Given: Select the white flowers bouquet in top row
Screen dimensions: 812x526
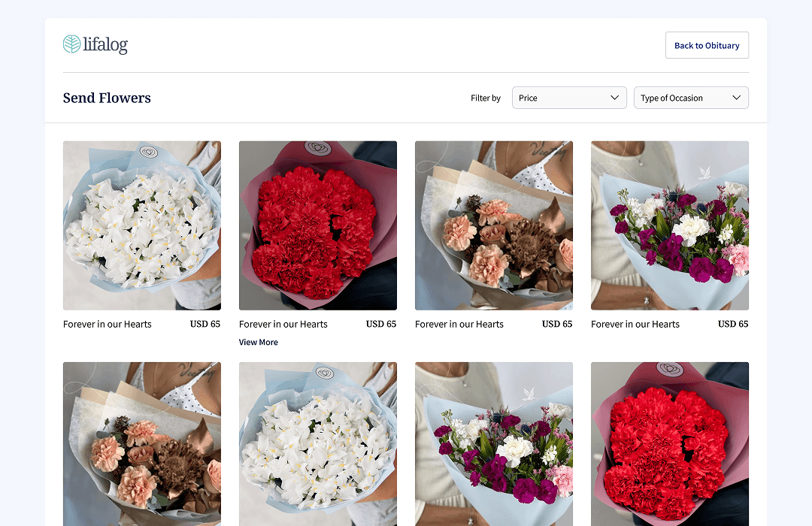Looking at the screenshot, I should (142, 225).
